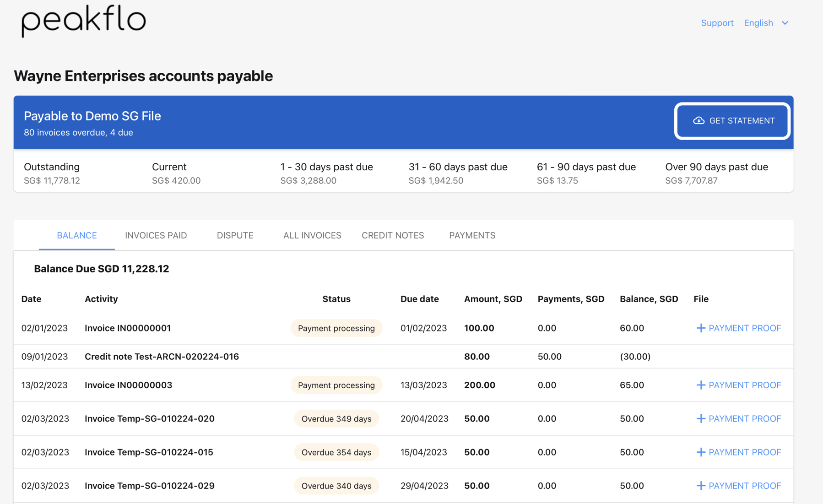Click the peakflo logo
This screenshot has width=823, height=504.
(x=83, y=20)
